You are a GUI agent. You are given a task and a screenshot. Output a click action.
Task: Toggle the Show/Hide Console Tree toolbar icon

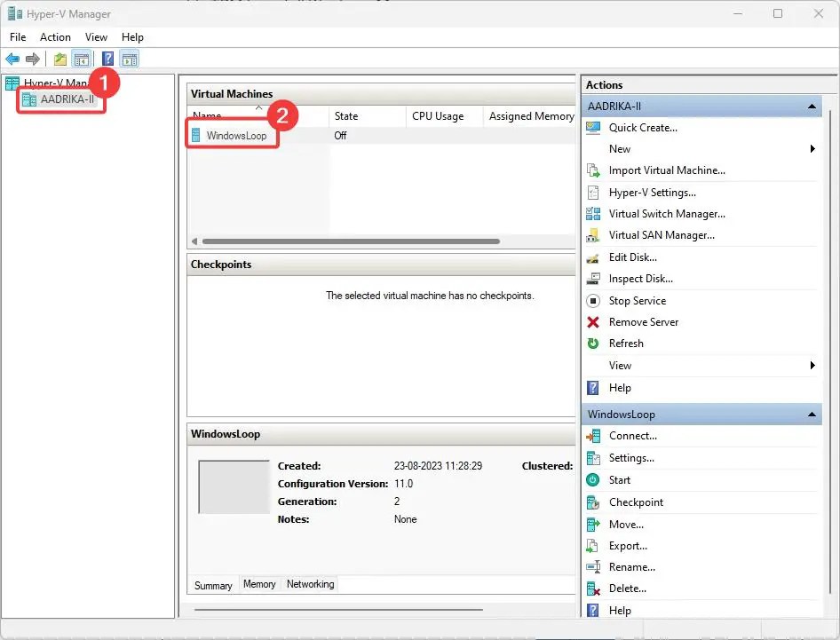pyautogui.click(x=82, y=59)
